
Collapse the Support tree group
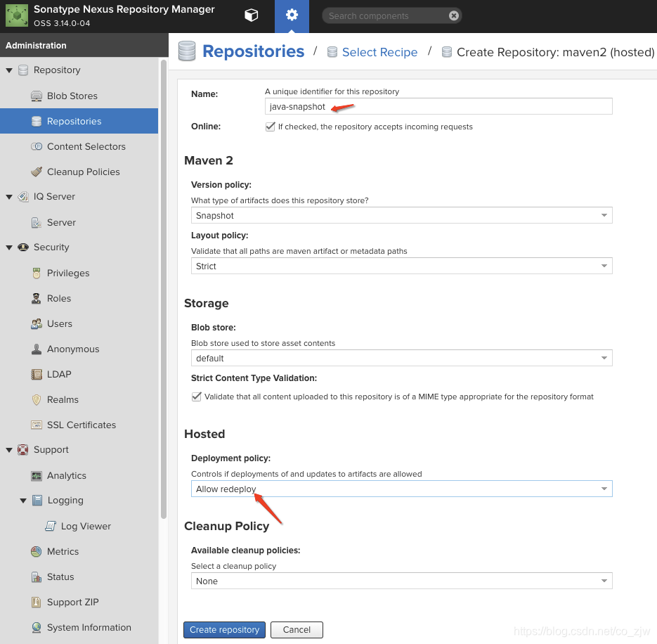coord(9,450)
